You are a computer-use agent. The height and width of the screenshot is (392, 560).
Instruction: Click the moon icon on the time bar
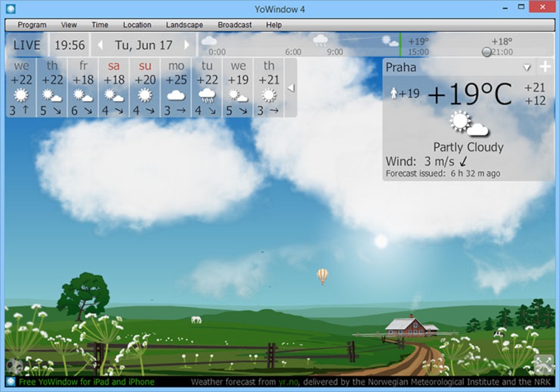coord(487,52)
